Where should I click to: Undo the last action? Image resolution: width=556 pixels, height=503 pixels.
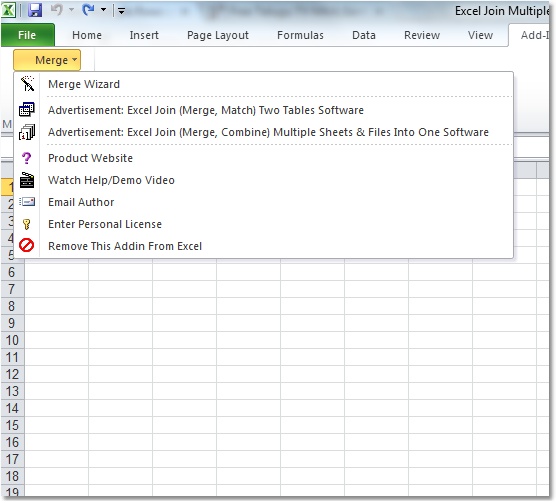click(x=56, y=10)
